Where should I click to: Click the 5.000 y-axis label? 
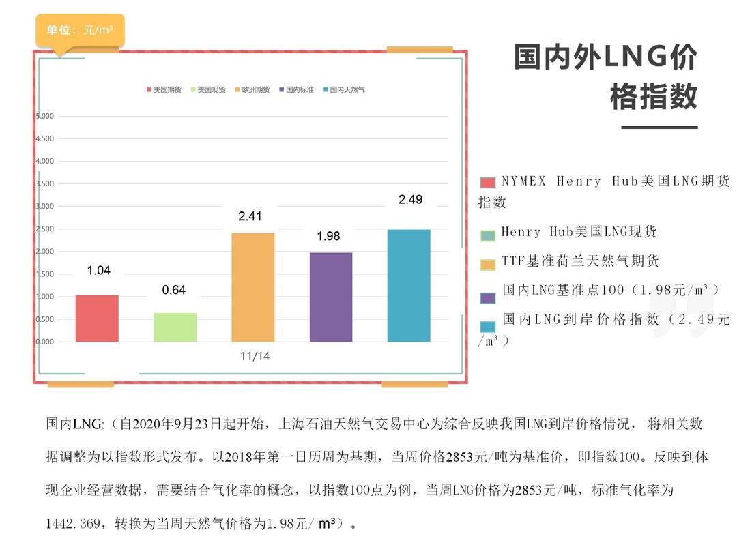coord(44,116)
